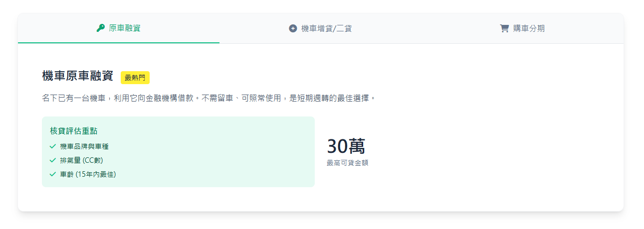The image size is (644, 229).
Task: Click the checkmark icon beside 車齡 (15年內最佳)
Action: click(x=52, y=174)
